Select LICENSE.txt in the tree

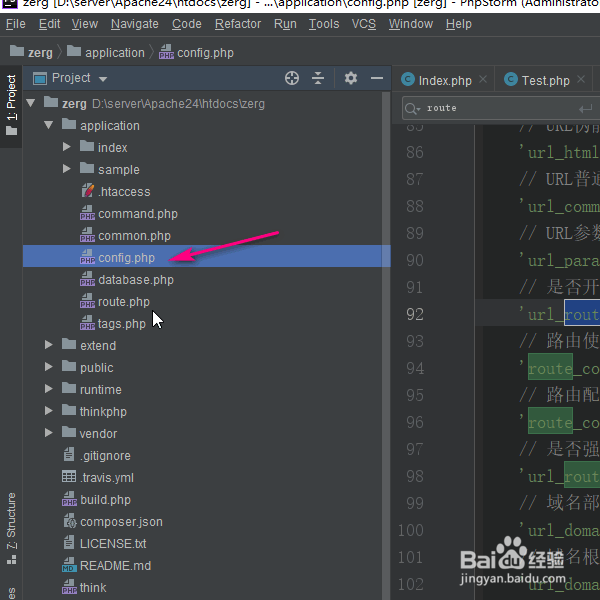[x=104, y=543]
